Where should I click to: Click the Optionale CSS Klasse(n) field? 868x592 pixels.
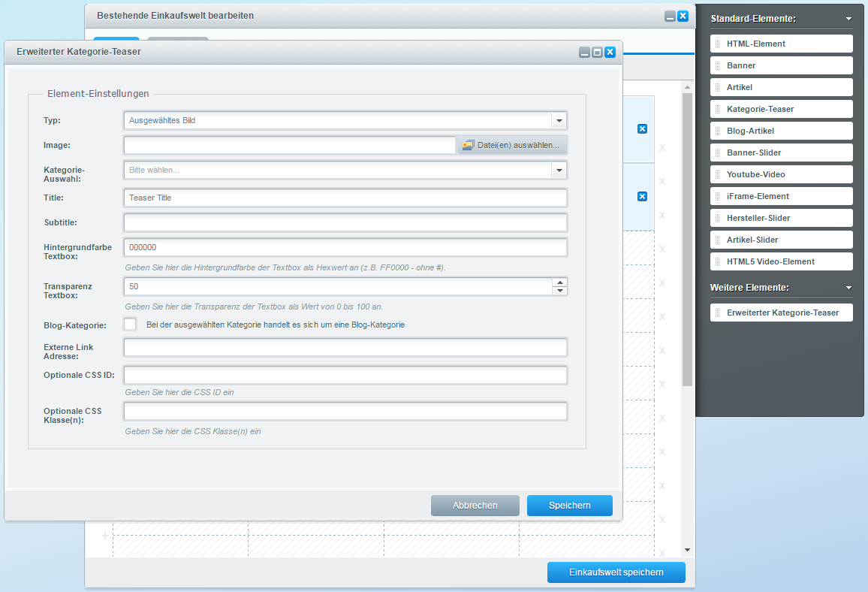click(x=345, y=411)
